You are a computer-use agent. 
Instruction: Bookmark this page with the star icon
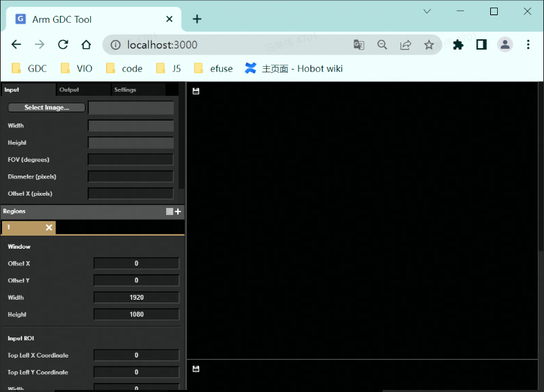[429, 45]
